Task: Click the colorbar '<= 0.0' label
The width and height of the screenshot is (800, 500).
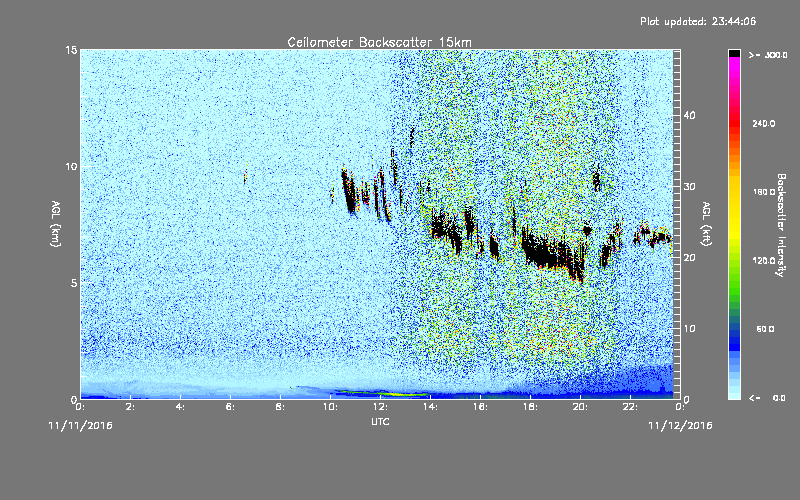Action: tap(767, 398)
